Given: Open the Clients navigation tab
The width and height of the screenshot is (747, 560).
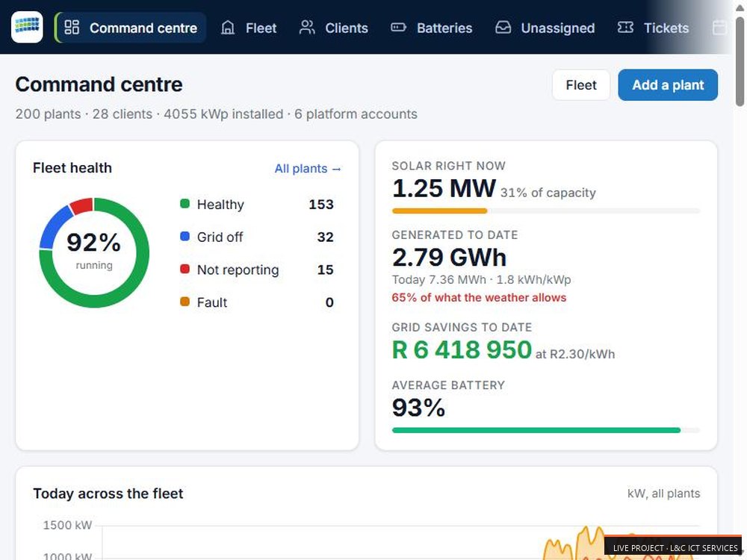Looking at the screenshot, I should point(333,28).
